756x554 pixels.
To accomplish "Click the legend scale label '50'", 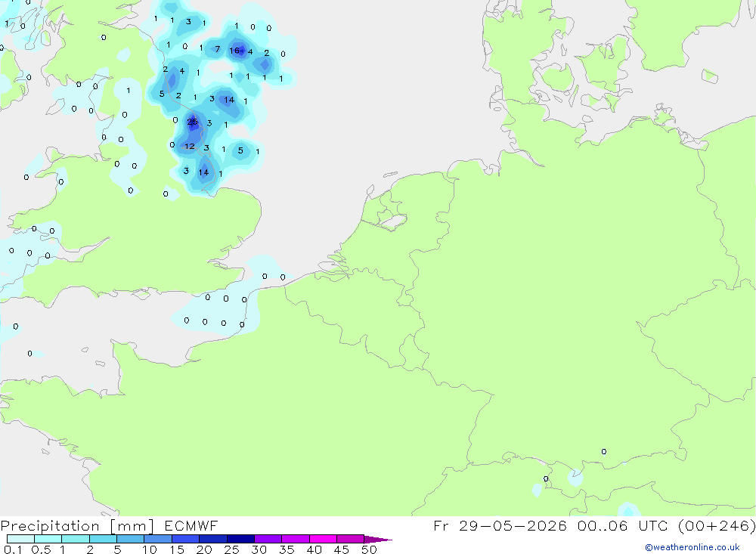I will [369, 549].
